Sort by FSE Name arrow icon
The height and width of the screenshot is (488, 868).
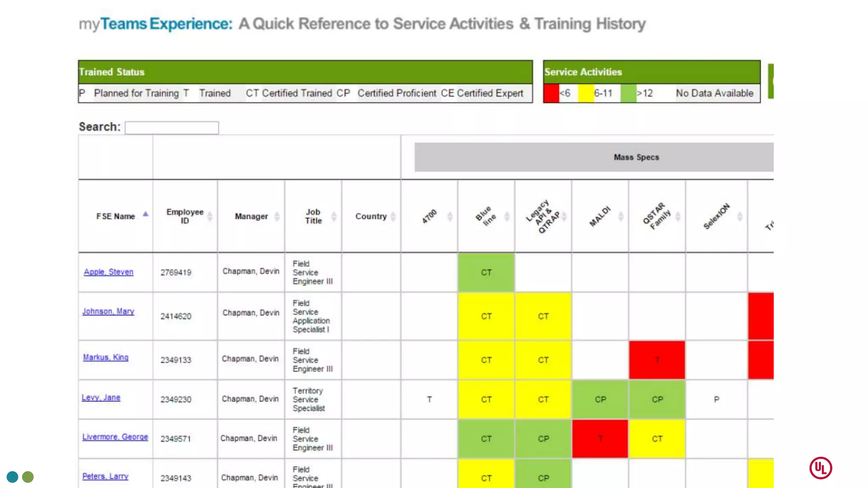click(x=145, y=214)
